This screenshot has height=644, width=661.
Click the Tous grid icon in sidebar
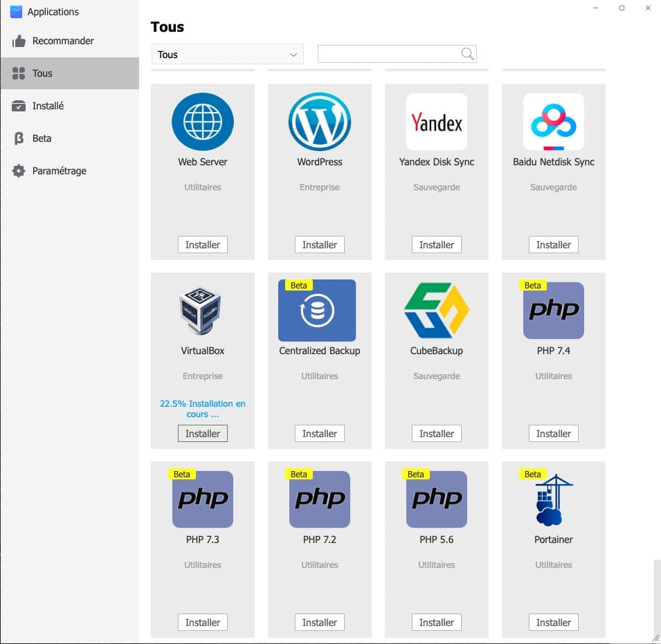click(x=19, y=73)
